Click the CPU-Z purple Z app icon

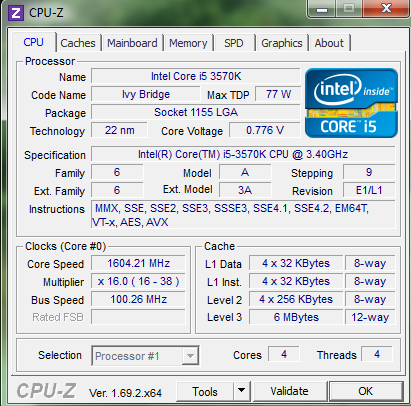(x=16, y=13)
